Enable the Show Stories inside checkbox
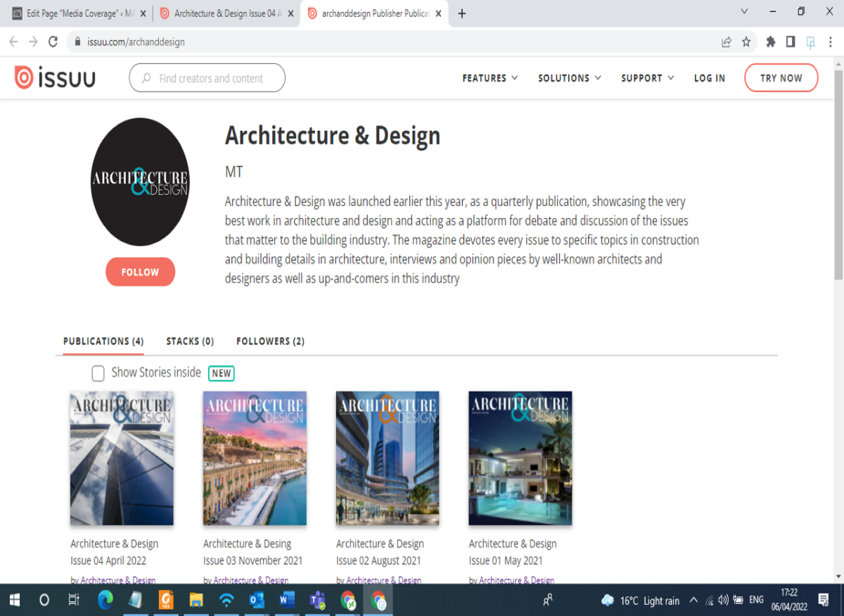Image resolution: width=844 pixels, height=616 pixels. (98, 373)
